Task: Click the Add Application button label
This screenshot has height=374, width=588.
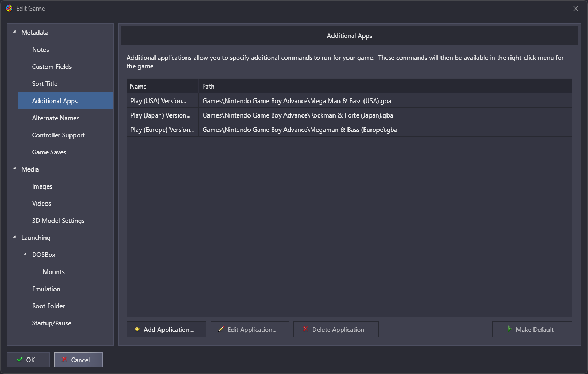Action: [x=168, y=330]
